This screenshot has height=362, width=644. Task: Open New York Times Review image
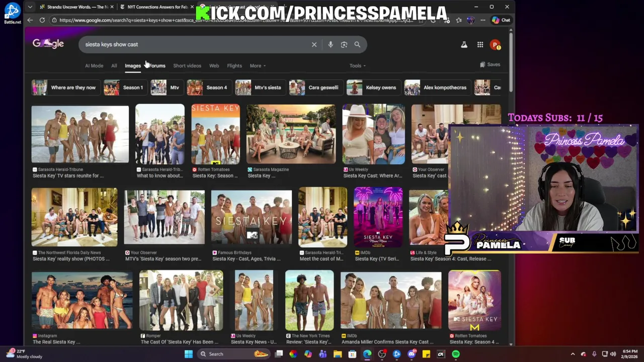[x=309, y=300]
